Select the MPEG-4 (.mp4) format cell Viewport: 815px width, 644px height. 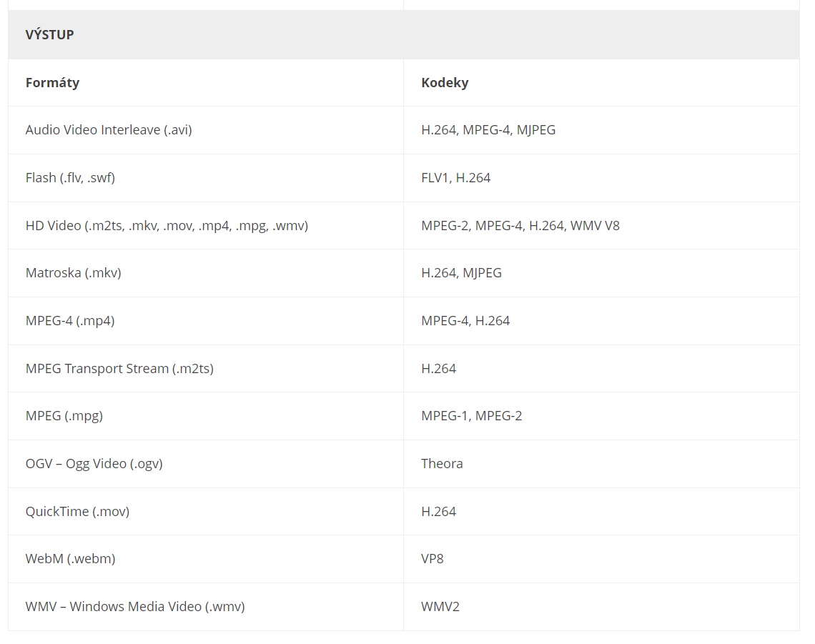click(206, 321)
